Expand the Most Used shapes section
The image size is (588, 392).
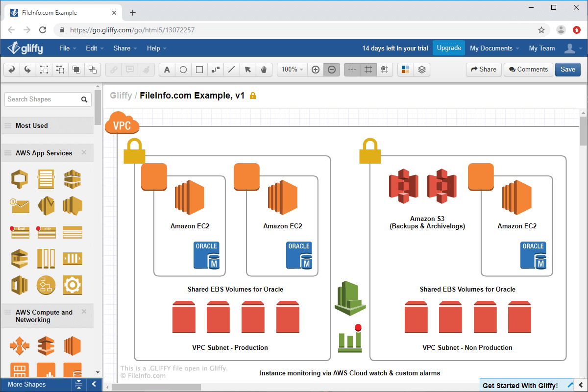pos(47,125)
